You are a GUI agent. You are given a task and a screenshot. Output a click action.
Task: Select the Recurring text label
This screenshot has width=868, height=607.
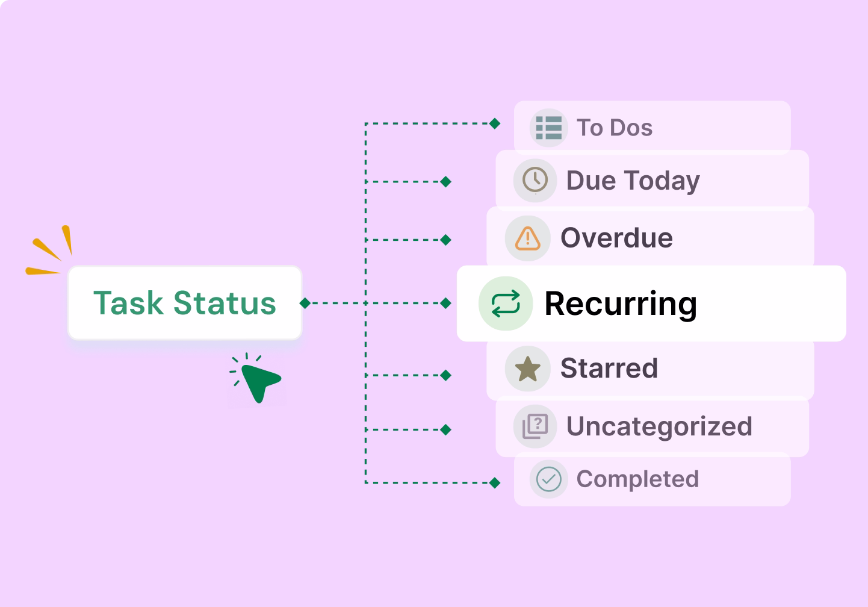(x=621, y=303)
